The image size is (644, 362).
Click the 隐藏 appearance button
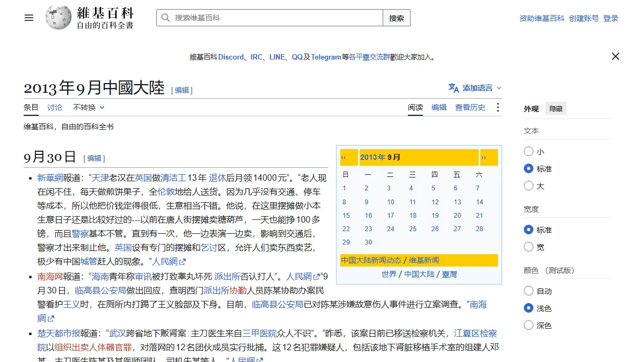coord(556,109)
